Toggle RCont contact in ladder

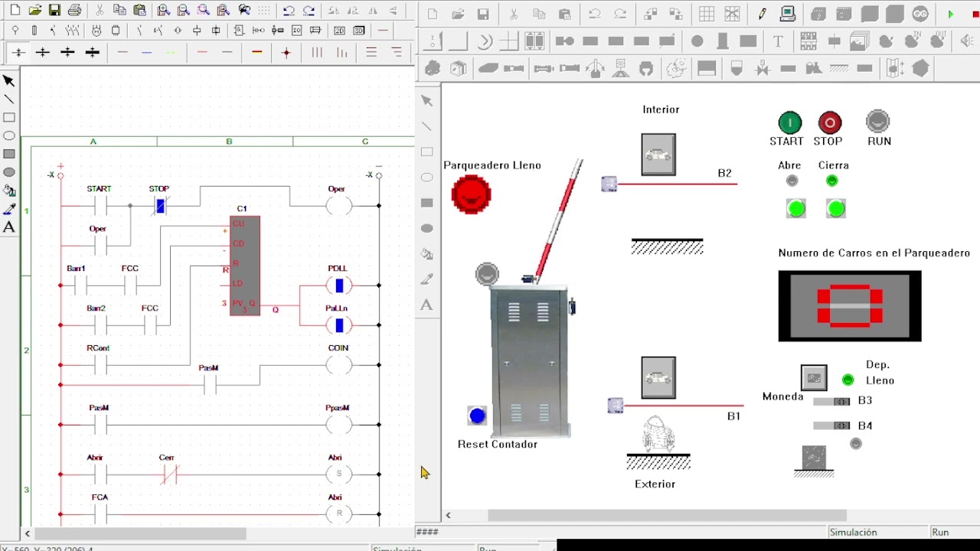(100, 365)
